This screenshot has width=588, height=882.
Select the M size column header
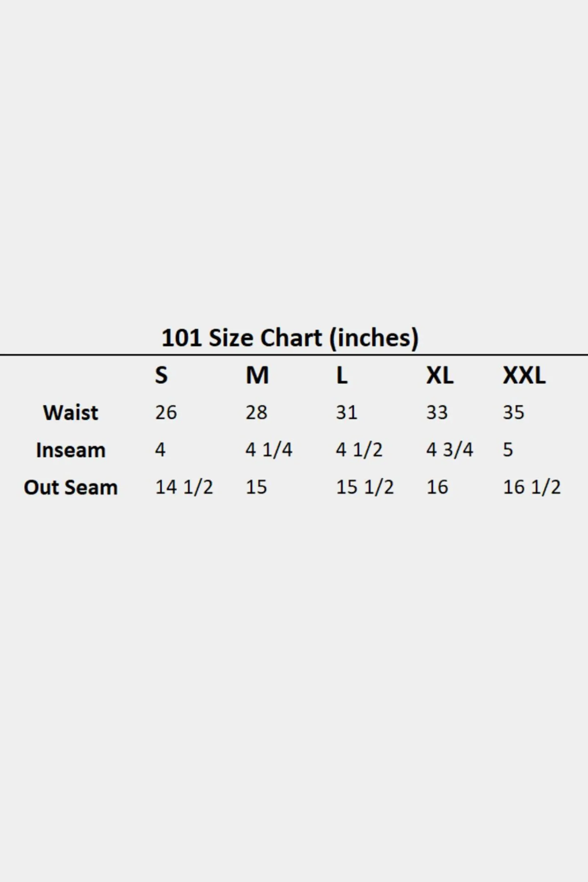[x=257, y=375]
